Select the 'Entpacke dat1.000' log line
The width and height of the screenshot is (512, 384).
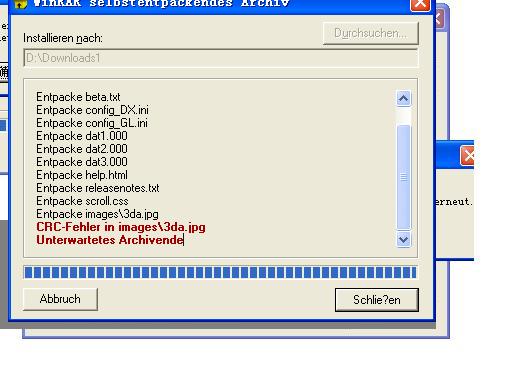82,136
